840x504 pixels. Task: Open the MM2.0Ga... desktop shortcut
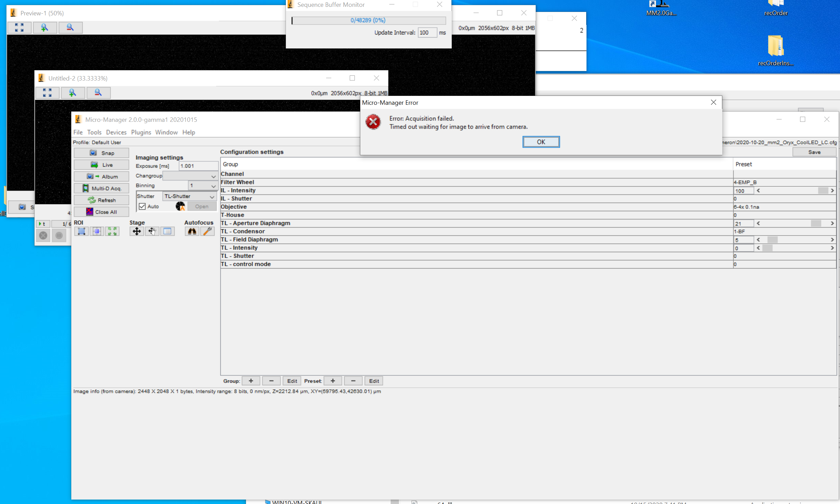(x=661, y=8)
